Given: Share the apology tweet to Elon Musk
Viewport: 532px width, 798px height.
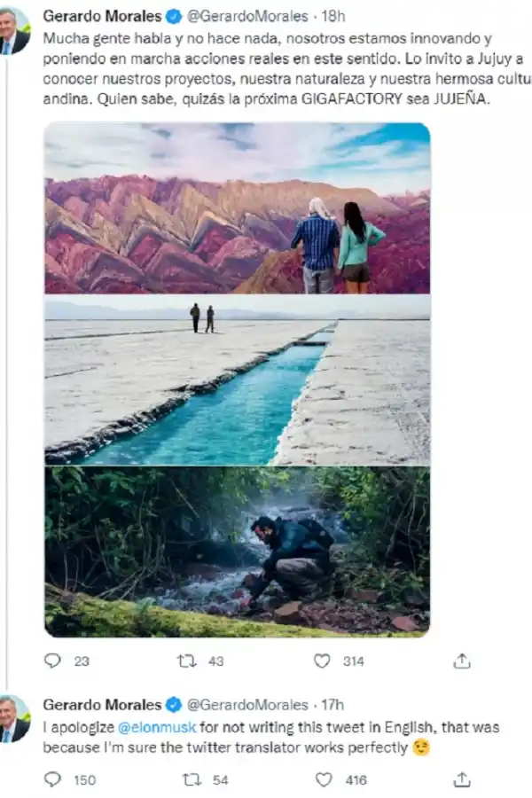Looking at the screenshot, I should (461, 779).
